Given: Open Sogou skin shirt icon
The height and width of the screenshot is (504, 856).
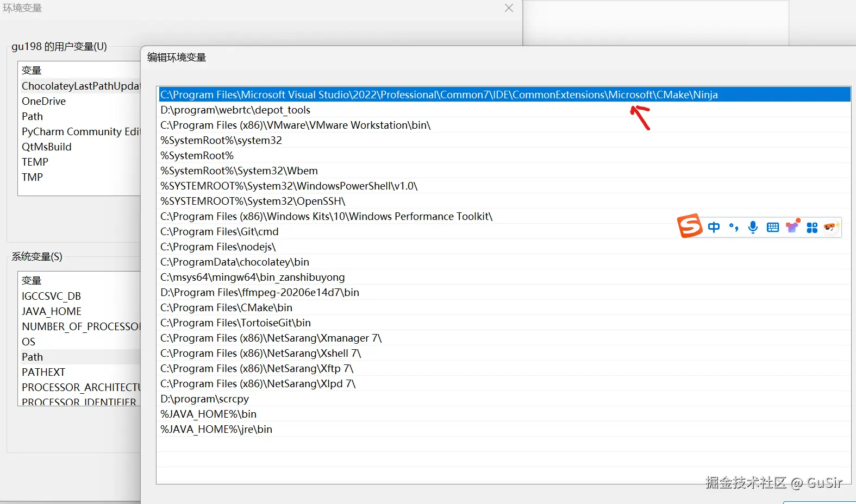Looking at the screenshot, I should click(792, 226).
